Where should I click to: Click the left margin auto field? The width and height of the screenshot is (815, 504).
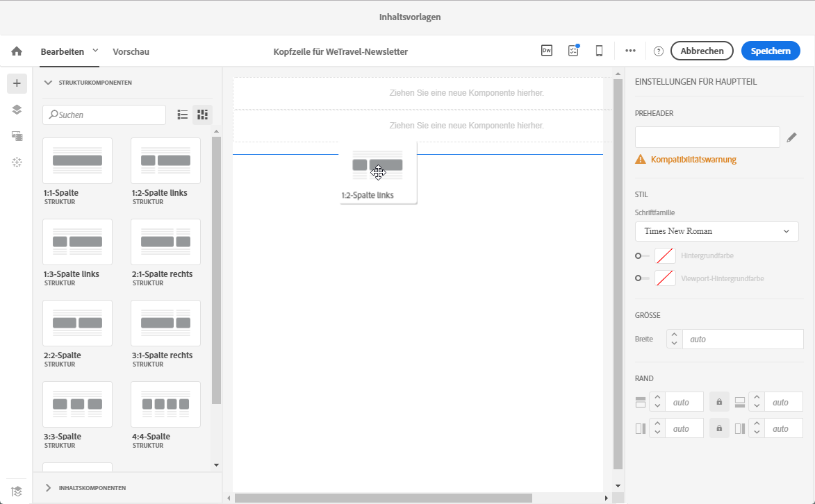coord(684,428)
